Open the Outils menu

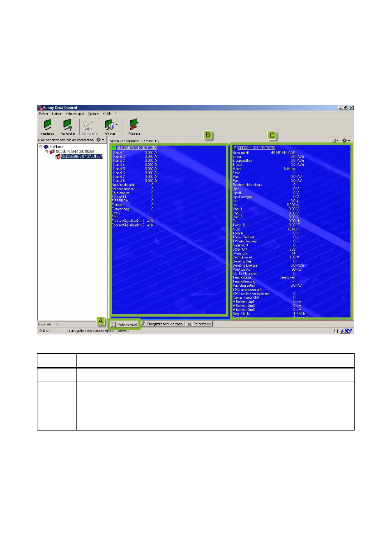pyautogui.click(x=107, y=114)
